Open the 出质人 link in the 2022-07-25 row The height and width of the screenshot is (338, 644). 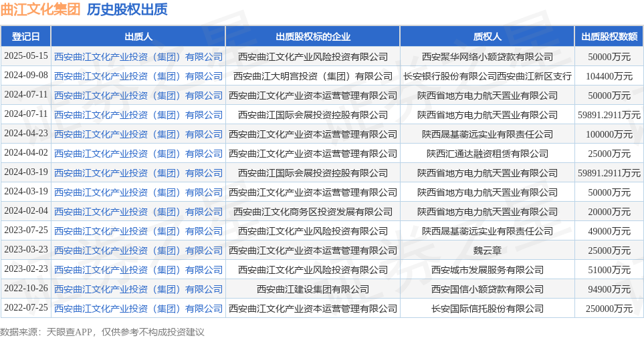point(138,309)
